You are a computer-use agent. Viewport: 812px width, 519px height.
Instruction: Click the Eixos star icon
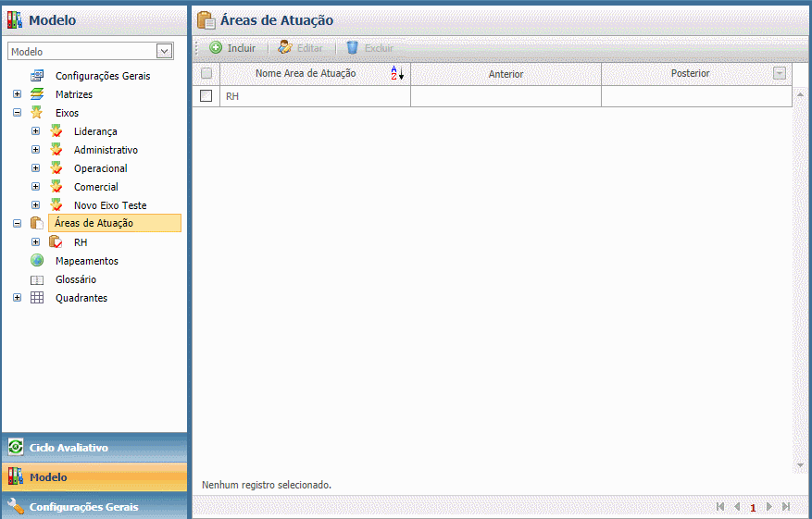tap(37, 113)
